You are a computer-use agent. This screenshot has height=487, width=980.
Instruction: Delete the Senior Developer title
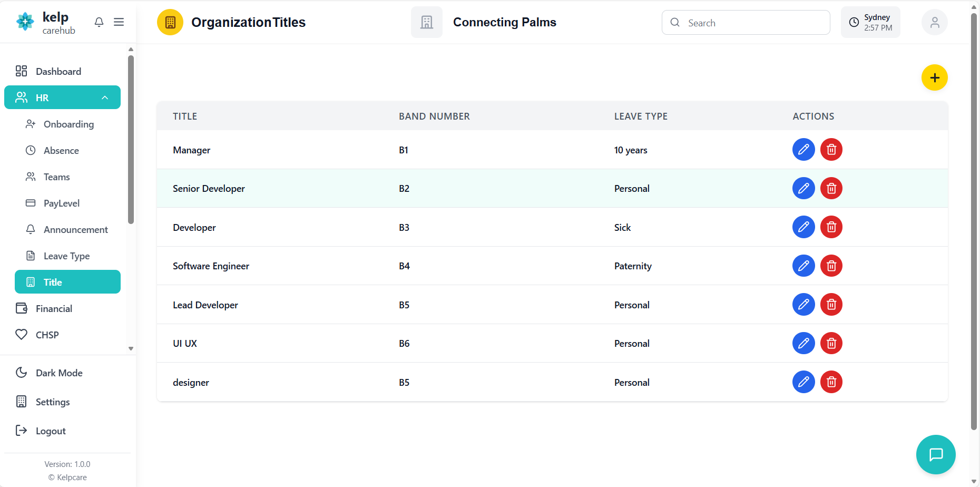831,188
